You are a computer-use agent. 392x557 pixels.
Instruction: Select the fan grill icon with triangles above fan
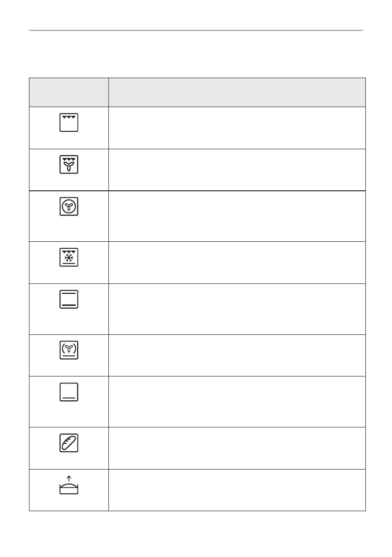(69, 165)
